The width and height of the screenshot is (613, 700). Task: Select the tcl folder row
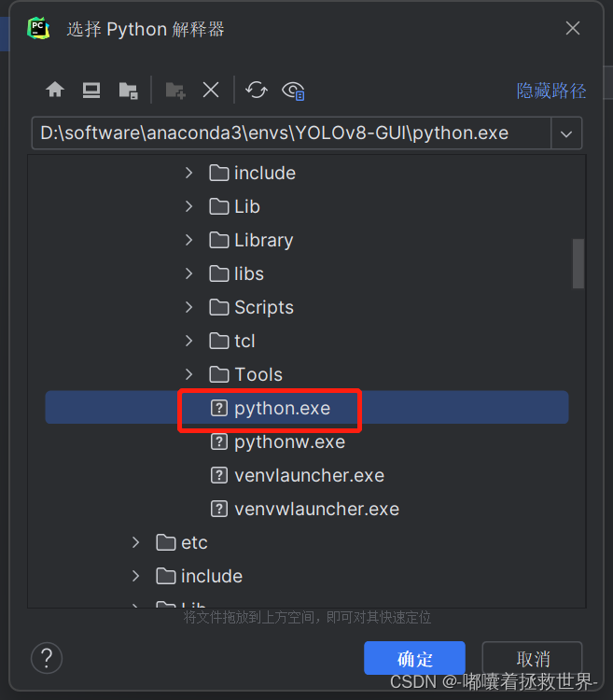pos(307,341)
